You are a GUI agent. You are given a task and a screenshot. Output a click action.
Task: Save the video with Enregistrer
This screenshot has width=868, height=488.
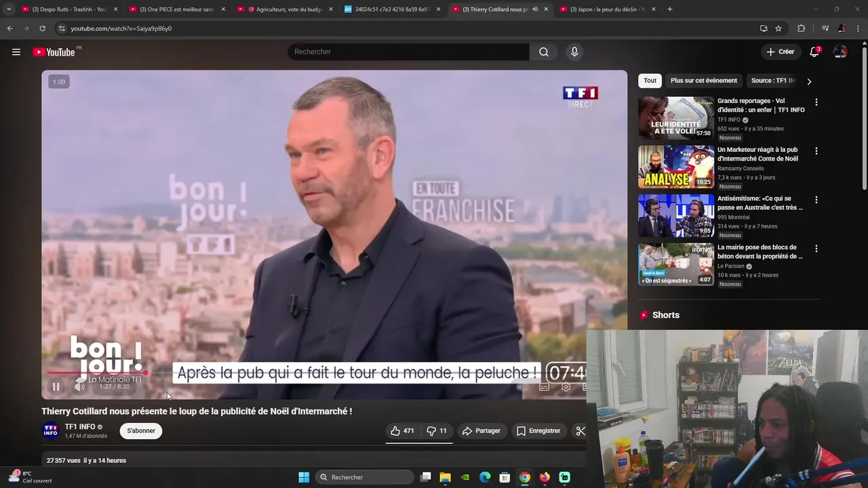point(538,431)
